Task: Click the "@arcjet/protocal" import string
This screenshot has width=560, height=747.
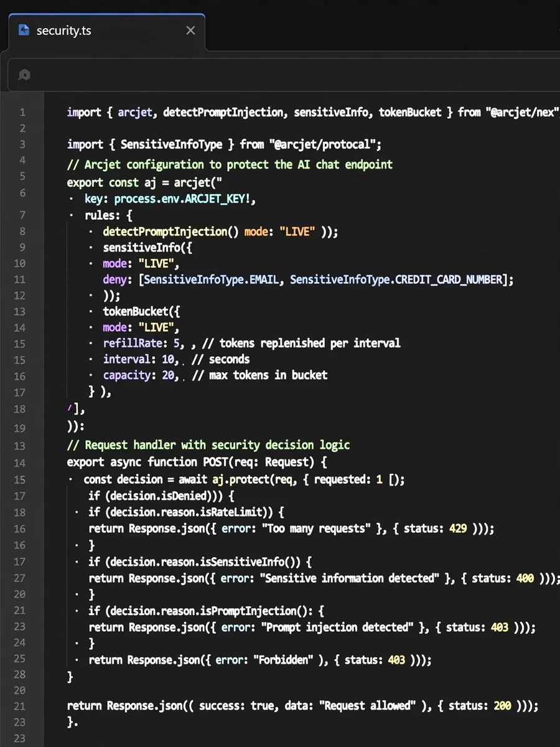Action: point(324,144)
